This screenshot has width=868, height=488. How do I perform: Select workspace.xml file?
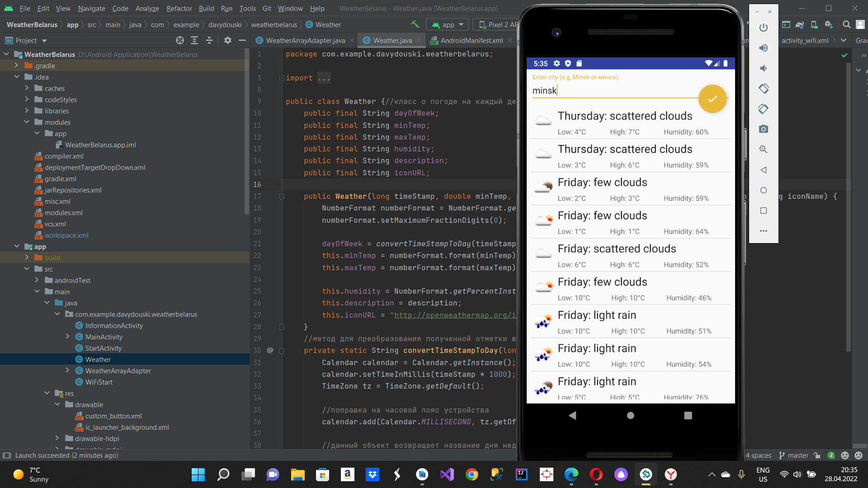pos(66,235)
